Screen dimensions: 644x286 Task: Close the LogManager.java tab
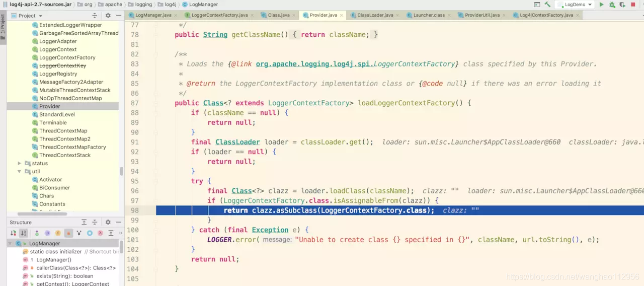pos(175,15)
